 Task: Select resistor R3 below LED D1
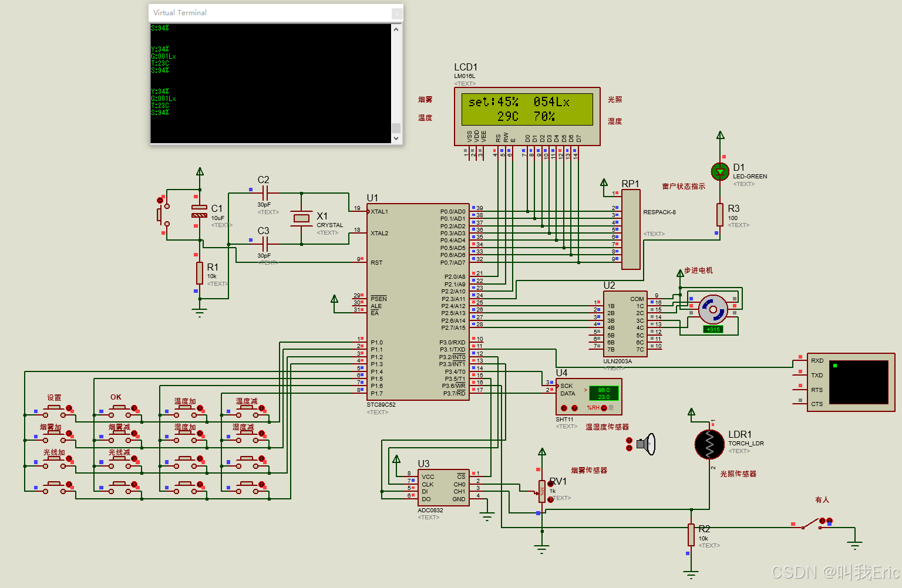(719, 215)
